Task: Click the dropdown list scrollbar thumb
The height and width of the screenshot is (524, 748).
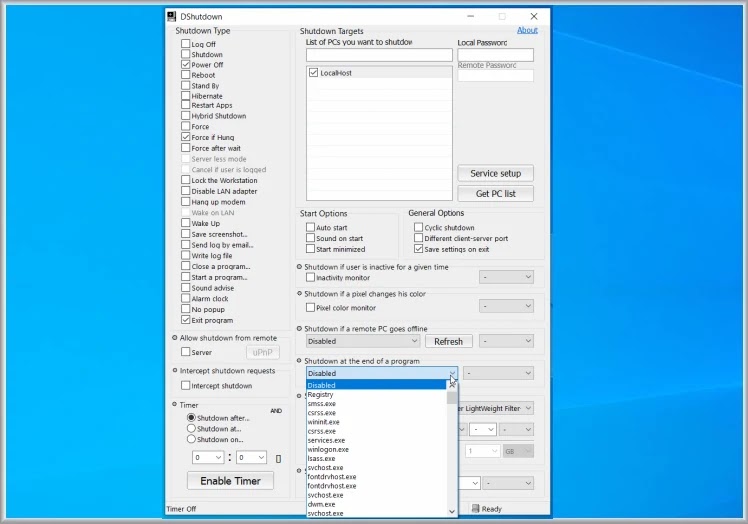Action: click(x=452, y=397)
